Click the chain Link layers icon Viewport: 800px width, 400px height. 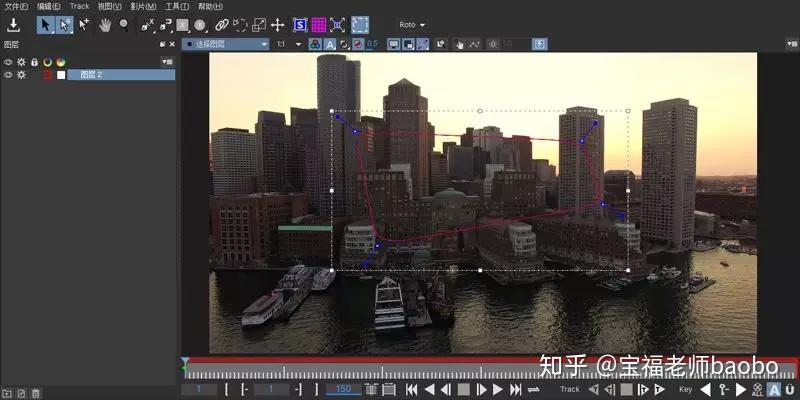221,25
